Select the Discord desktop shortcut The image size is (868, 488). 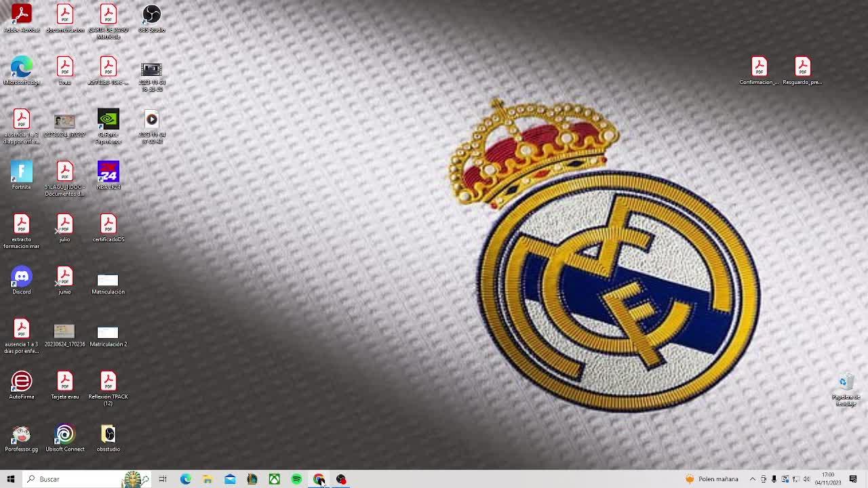point(21,280)
